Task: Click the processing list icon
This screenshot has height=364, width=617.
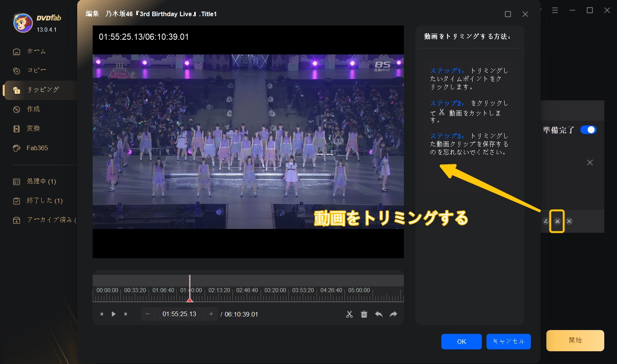Action: [17, 182]
